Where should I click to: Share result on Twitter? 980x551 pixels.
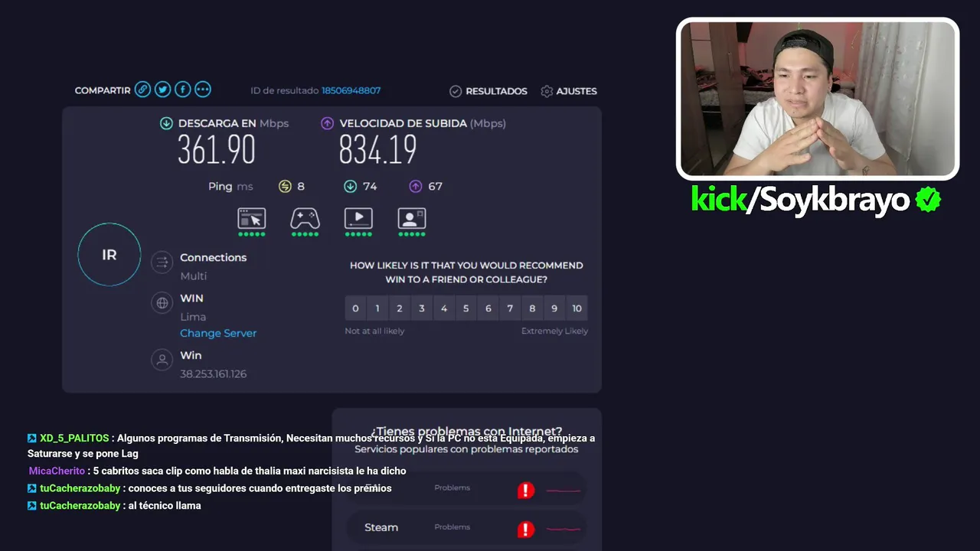[162, 90]
